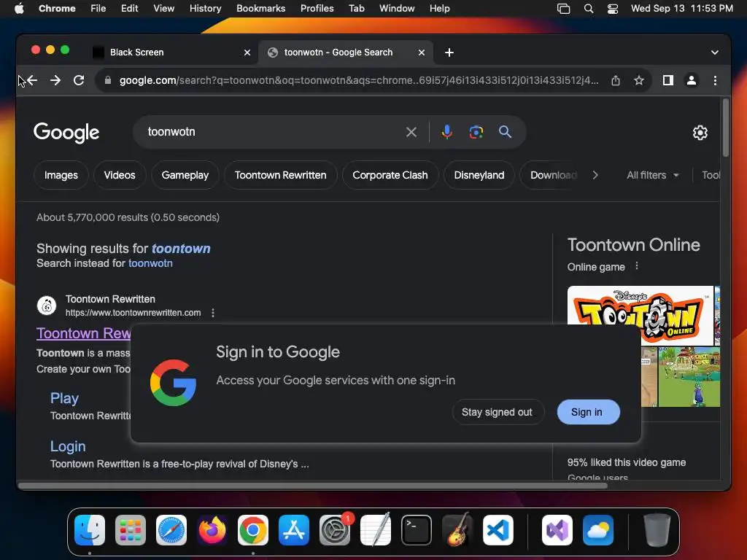Open Terminal from the dock
This screenshot has width=747, height=560.
[x=417, y=530]
